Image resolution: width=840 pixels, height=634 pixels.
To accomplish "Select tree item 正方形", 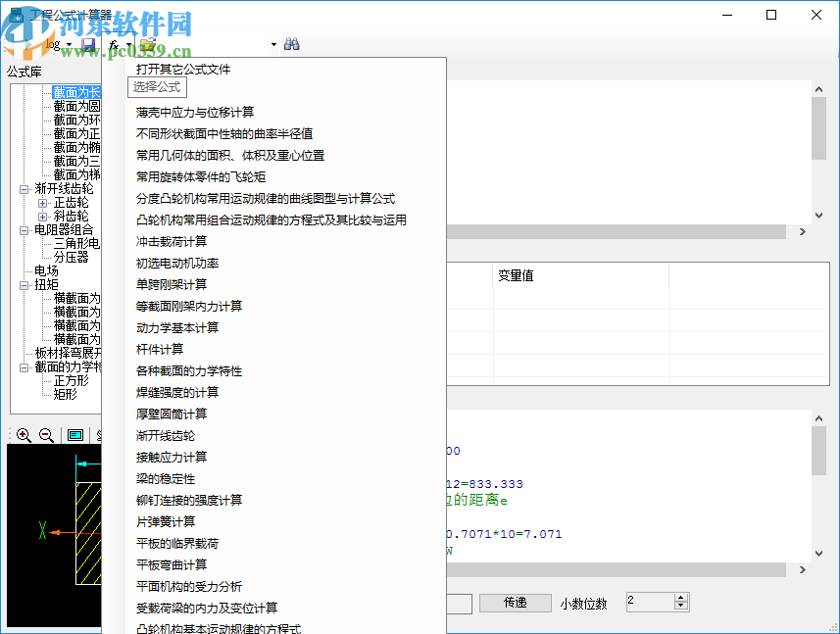I will 71,381.
